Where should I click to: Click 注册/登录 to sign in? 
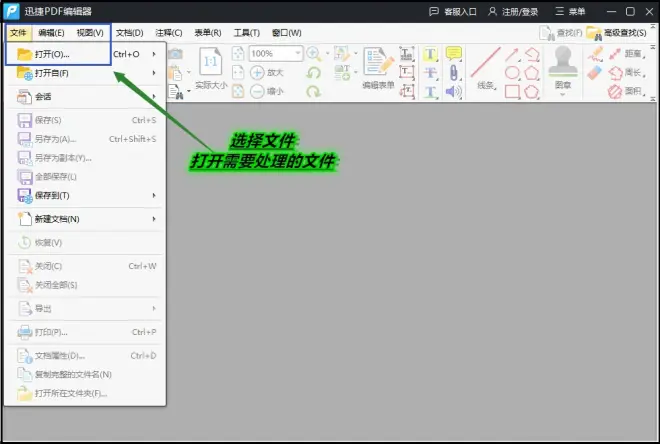[513, 11]
